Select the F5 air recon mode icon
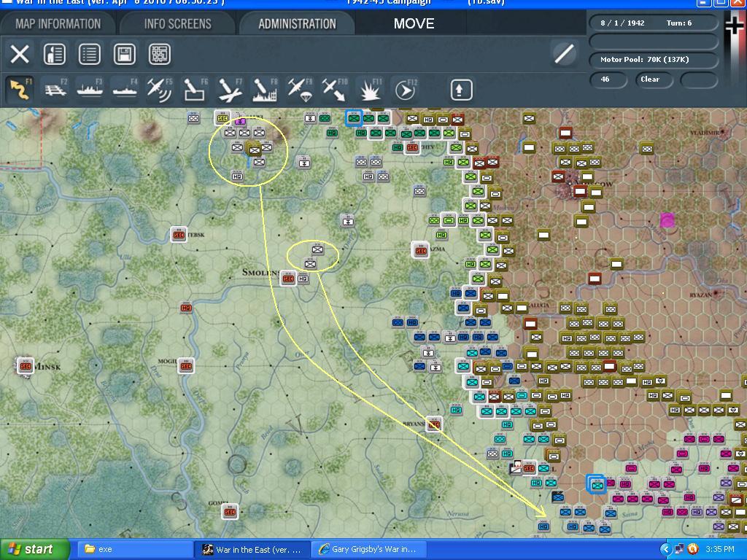Viewport: 747px width, 560px height. 160,90
